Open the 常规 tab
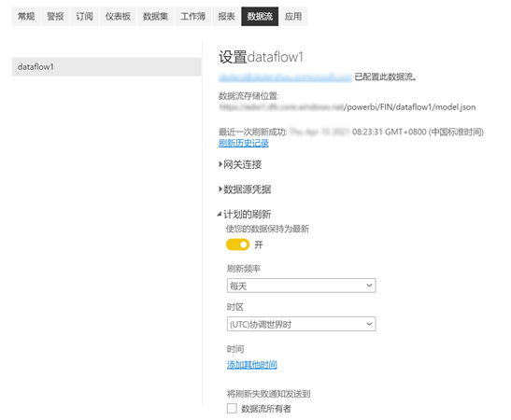Image resolution: width=511 pixels, height=420 pixels. pos(26,16)
